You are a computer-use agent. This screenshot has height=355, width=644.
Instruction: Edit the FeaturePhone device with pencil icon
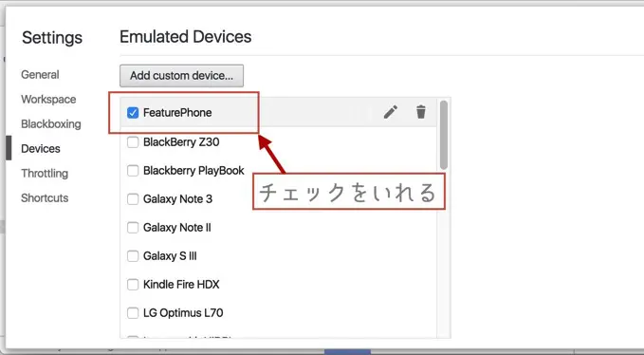click(x=391, y=112)
